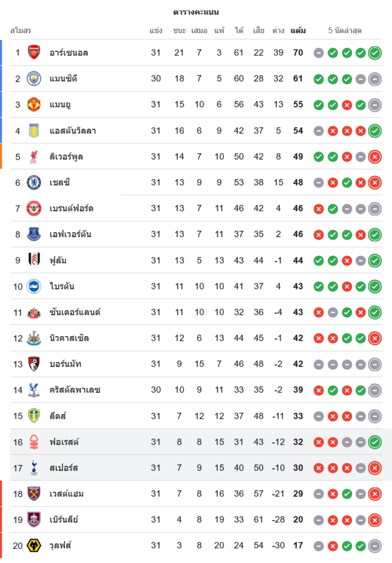Click the Wolves club crest

coord(34,545)
